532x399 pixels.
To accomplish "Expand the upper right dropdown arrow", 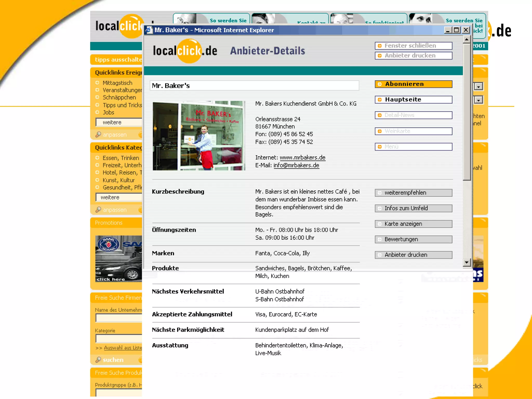I will (x=478, y=87).
